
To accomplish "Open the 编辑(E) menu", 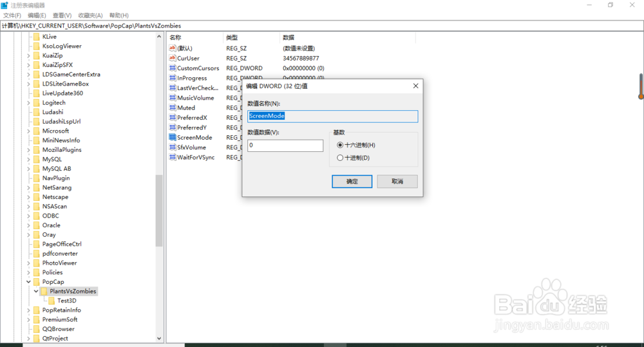I will click(x=37, y=15).
